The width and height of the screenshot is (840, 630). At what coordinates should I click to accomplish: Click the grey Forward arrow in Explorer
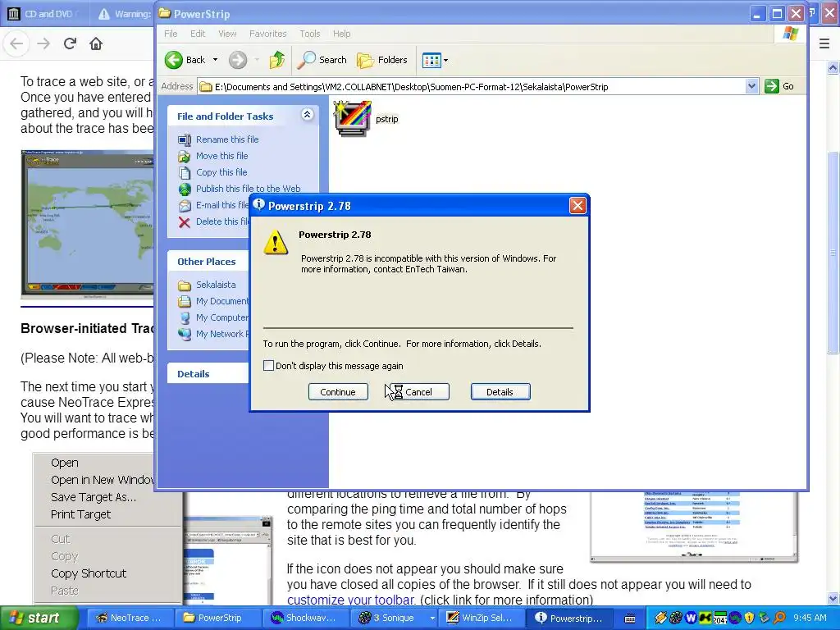click(238, 60)
